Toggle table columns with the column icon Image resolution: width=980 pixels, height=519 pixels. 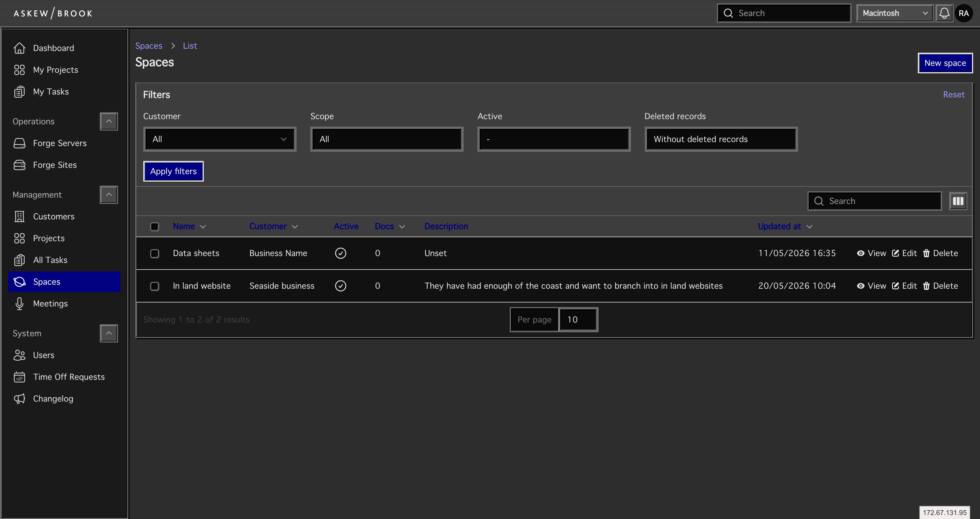point(958,201)
